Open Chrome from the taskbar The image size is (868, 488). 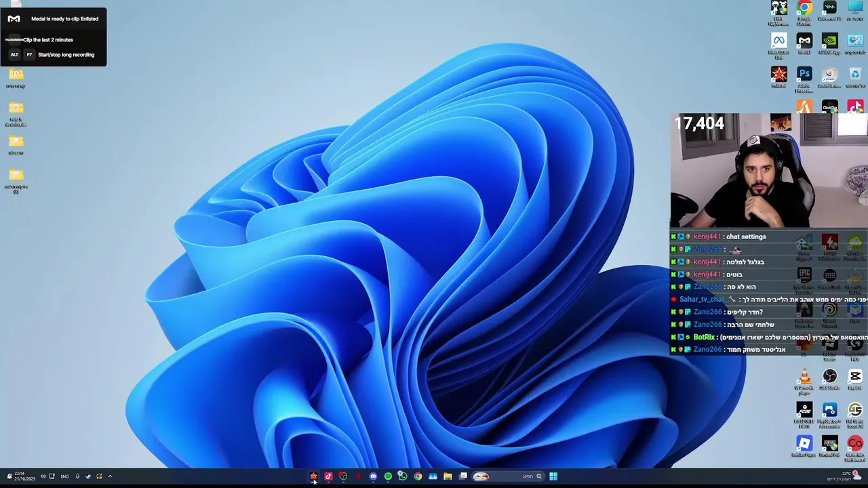pos(418,476)
